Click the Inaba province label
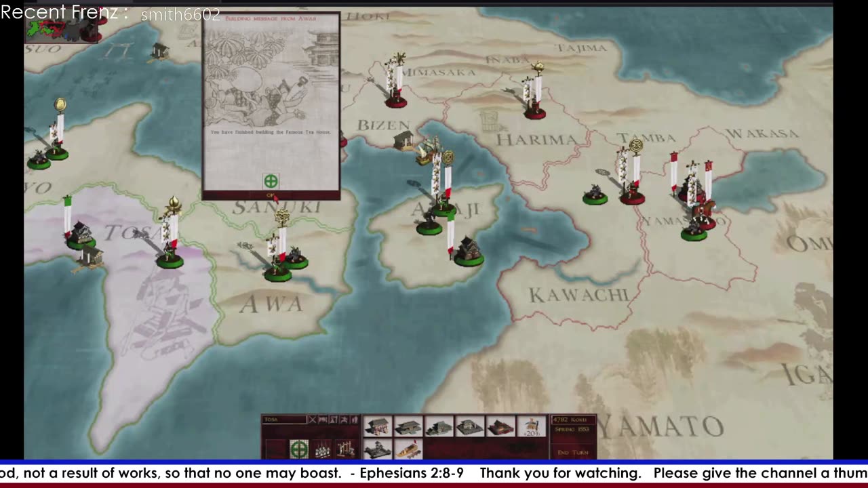Image resolution: width=868 pixels, height=488 pixels. [x=507, y=60]
